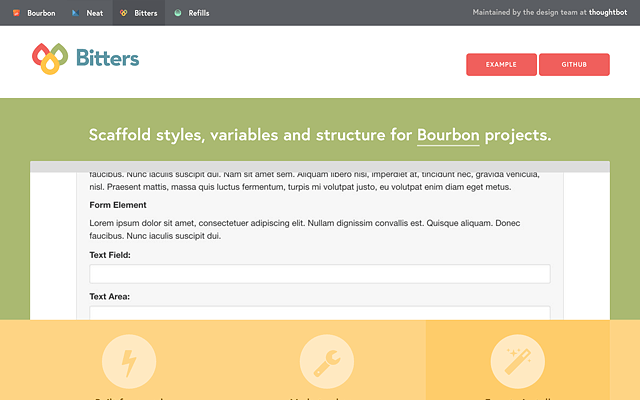Screen dimensions: 640x400
Task: Click the 'Form Element' heading text
Action: pos(118,205)
